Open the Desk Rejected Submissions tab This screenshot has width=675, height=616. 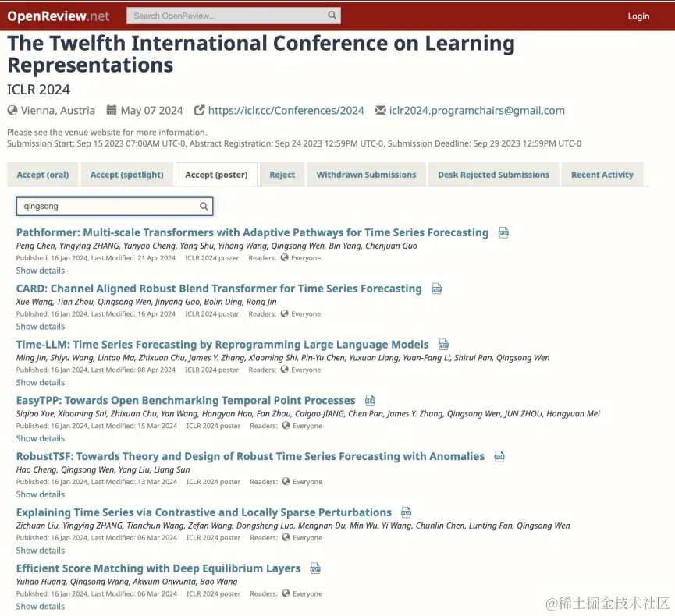pyautogui.click(x=494, y=175)
